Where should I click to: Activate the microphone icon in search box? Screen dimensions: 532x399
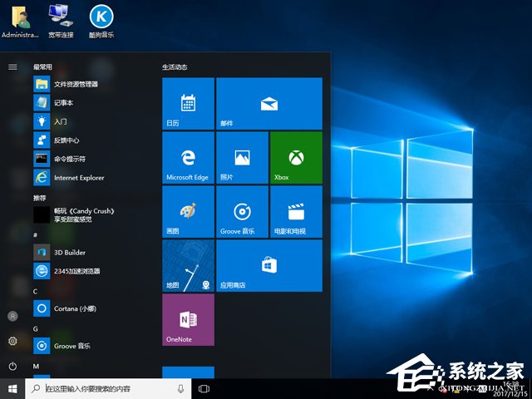pos(181,389)
